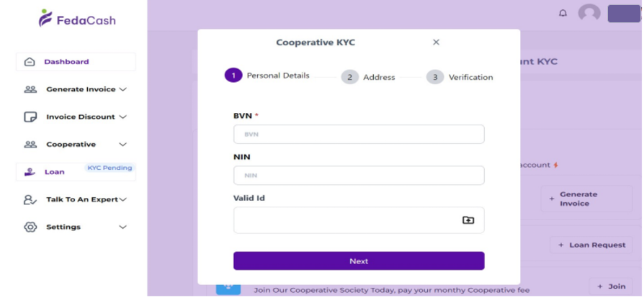Image resolution: width=644 pixels, height=308 pixels.
Task: Open notifications bell icon
Action: (x=563, y=13)
